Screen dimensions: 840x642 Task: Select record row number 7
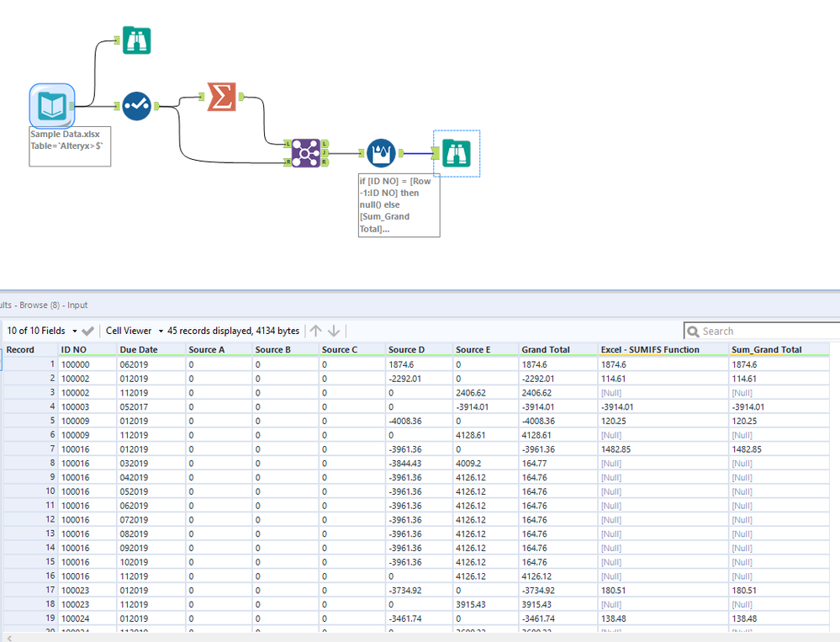(x=30, y=449)
